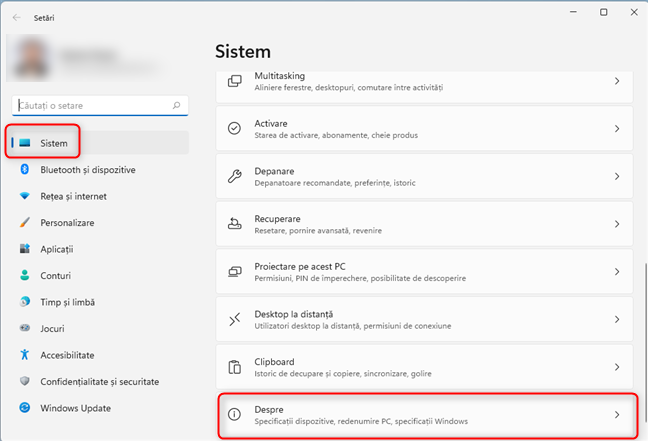The image size is (648, 441).
Task: Click the Clipboard icon
Action: 235,367
